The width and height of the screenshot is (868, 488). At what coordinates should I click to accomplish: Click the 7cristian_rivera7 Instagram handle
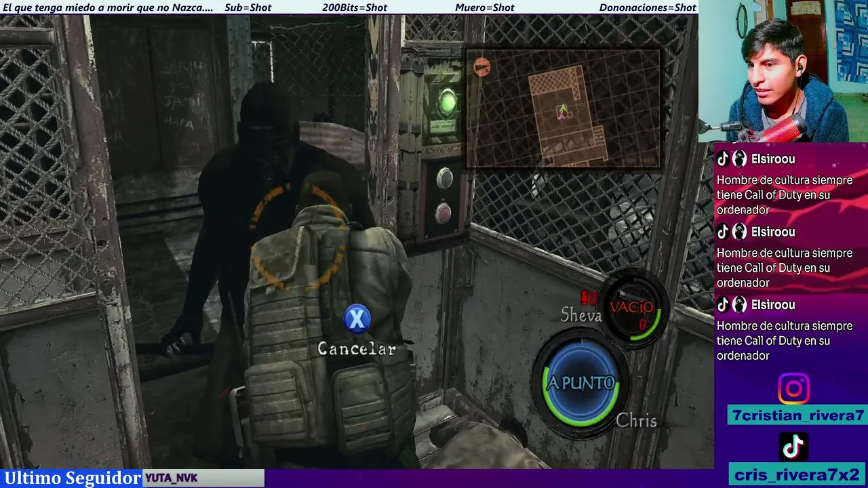tap(798, 415)
